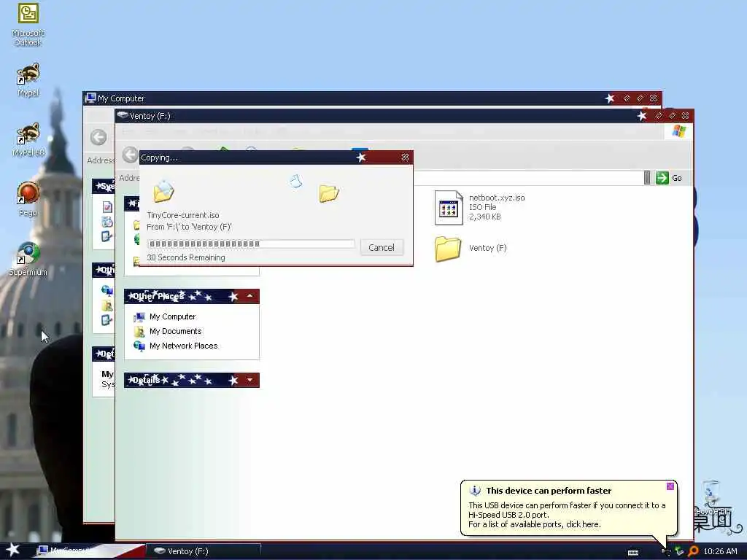Open My Documents link in Other Places

coord(175,331)
